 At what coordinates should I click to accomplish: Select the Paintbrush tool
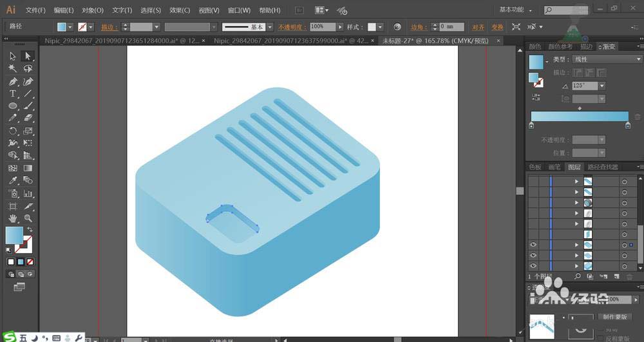28,106
